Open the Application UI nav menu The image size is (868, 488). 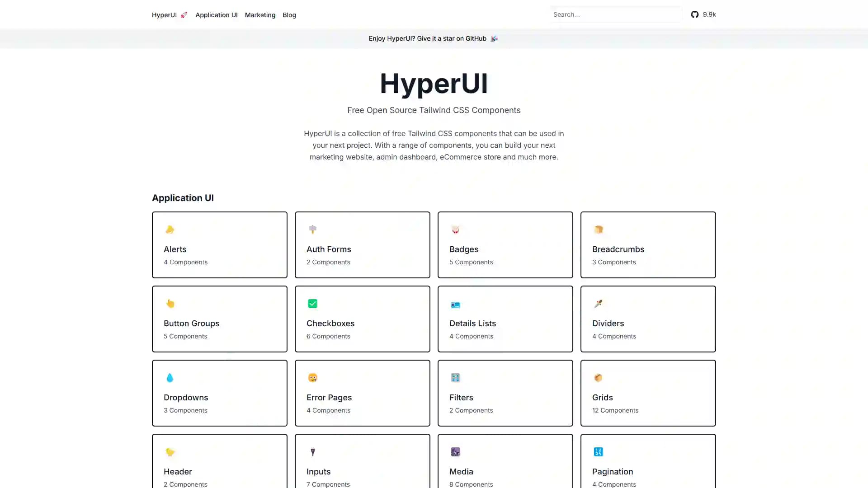[216, 15]
